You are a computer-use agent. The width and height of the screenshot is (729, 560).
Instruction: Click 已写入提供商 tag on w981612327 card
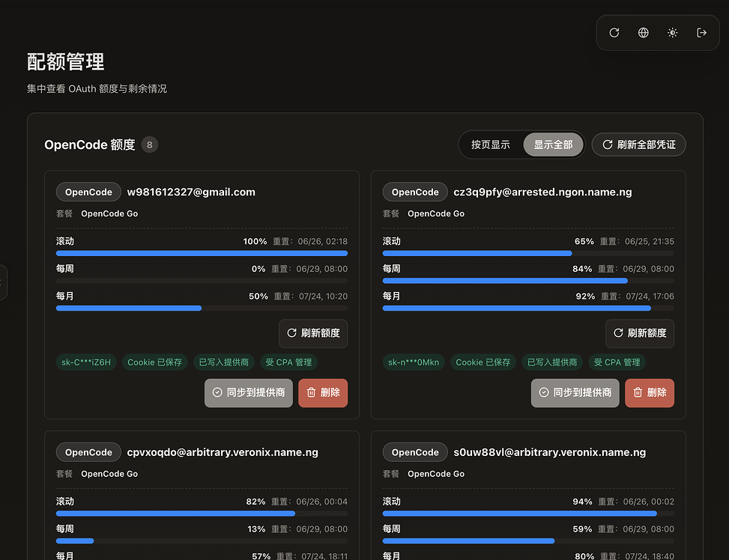tap(224, 362)
